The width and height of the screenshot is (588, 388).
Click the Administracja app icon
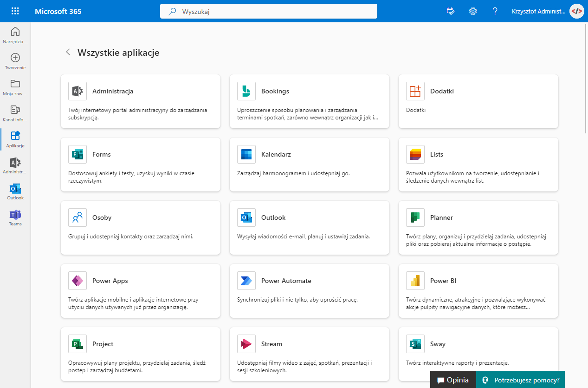(x=78, y=91)
